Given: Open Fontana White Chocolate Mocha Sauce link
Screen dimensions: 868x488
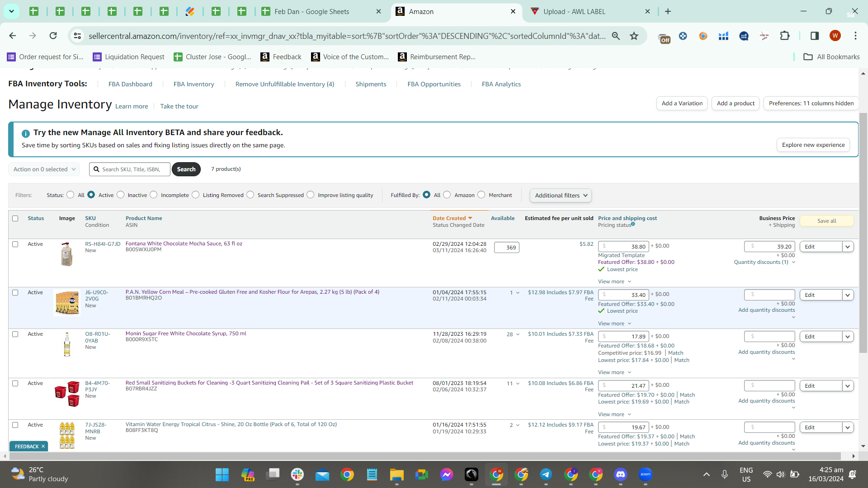Looking at the screenshot, I should coord(184,244).
